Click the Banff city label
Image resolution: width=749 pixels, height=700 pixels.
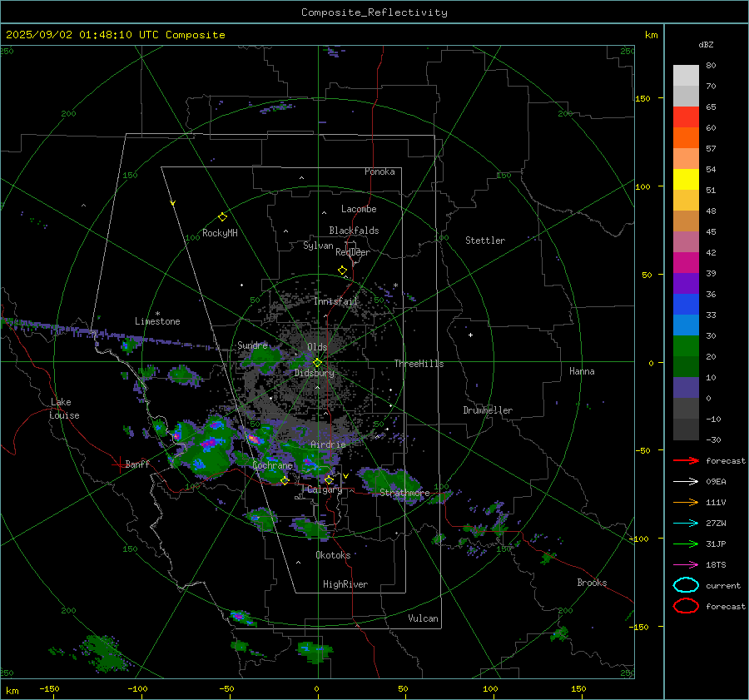coord(137,464)
